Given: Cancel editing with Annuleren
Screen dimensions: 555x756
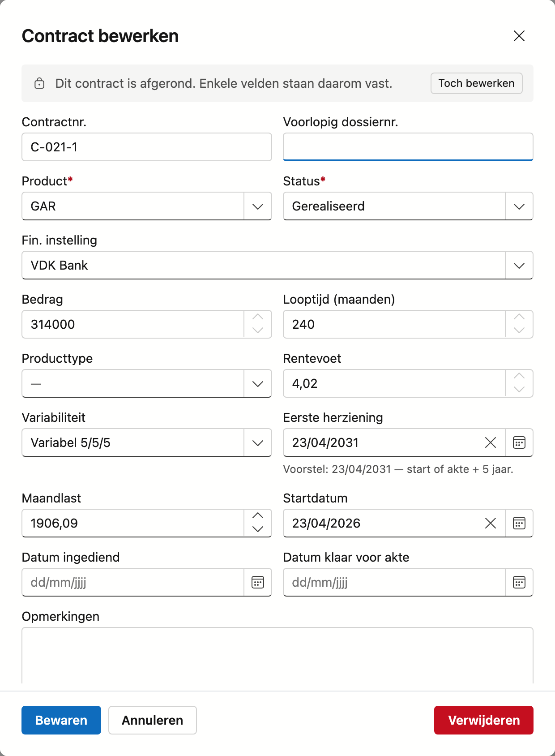Looking at the screenshot, I should pos(153,720).
